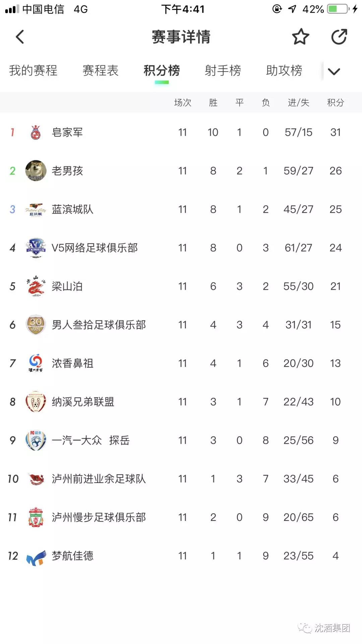
Task: Open the 我的赛程 tab
Action: [x=33, y=70]
